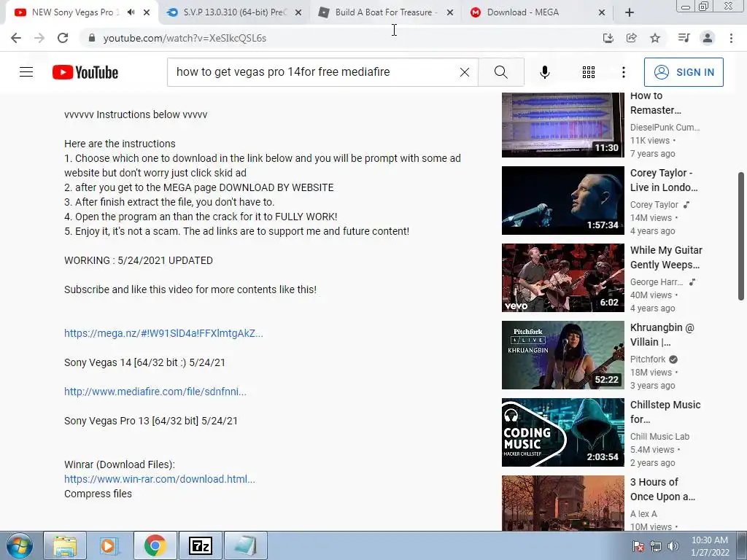Screen dimensions: 747x560
Task: Open the YouTube apps grid icon
Action: (x=589, y=72)
